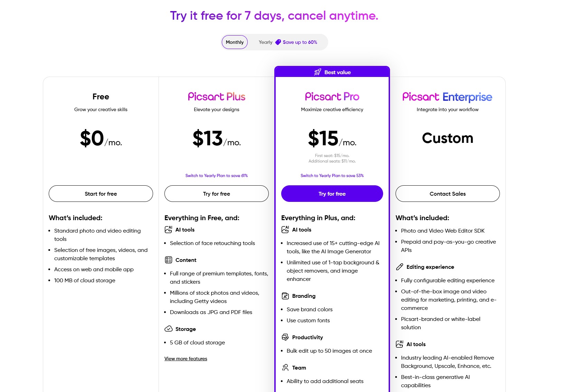The height and width of the screenshot is (392, 570).
Task: Click the purple tag icon next to Save up to 60%
Action: [x=278, y=42]
